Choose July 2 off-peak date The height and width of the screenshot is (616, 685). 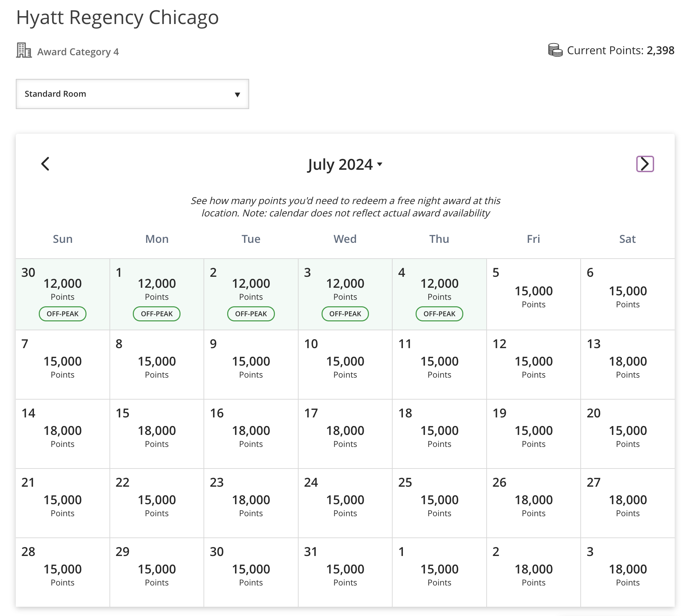pos(251,294)
